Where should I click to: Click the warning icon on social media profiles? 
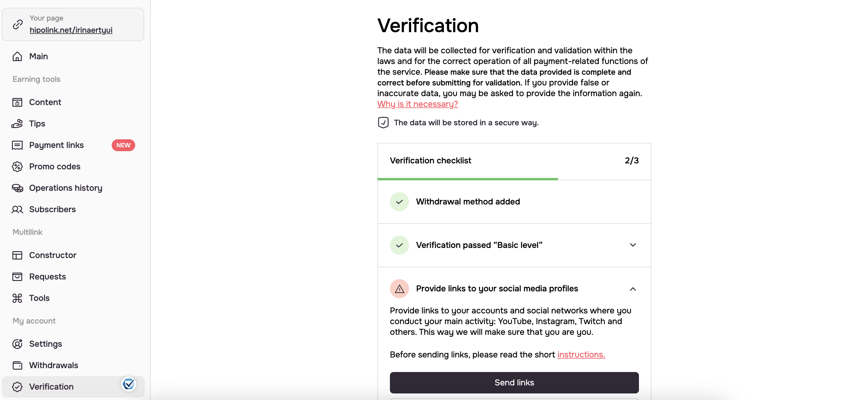pos(399,289)
